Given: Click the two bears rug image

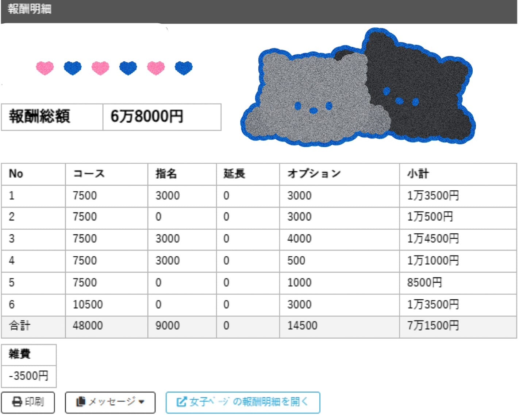Looking at the screenshot, I should tap(358, 87).
